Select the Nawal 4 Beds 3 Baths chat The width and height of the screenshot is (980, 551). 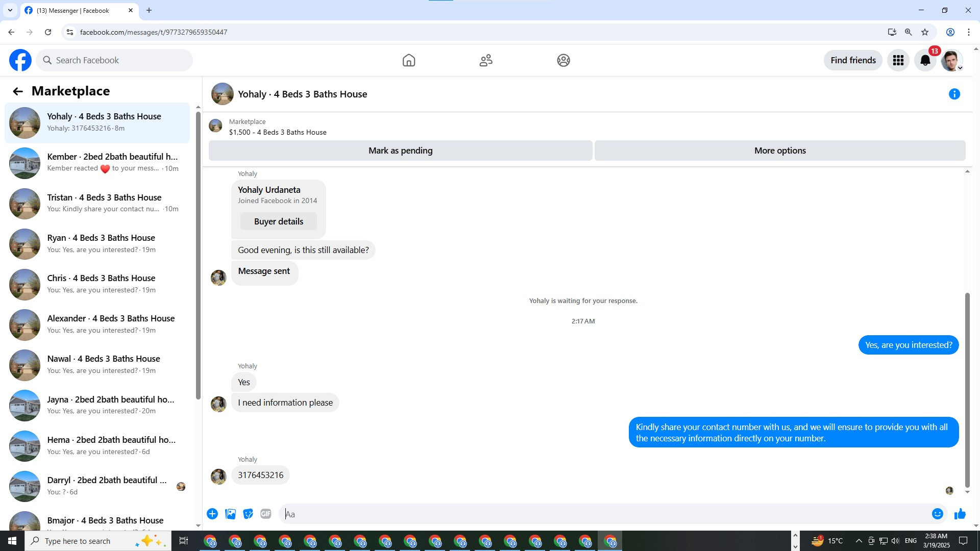tap(97, 365)
